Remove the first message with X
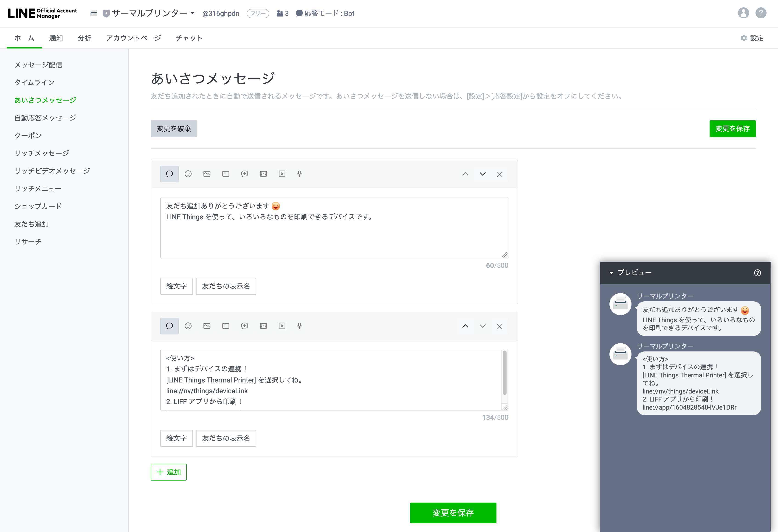778x532 pixels. (499, 174)
